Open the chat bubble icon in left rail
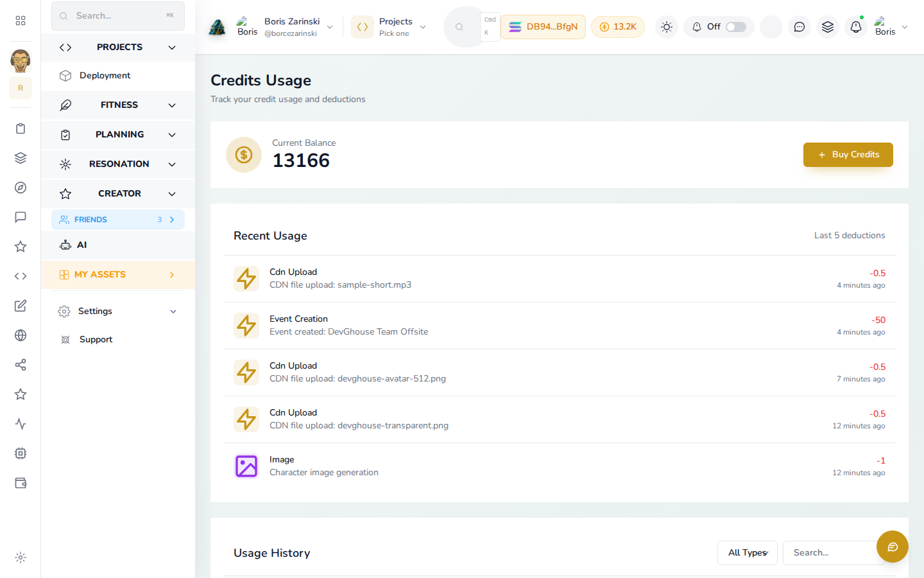Image resolution: width=924 pixels, height=578 pixels. point(21,217)
